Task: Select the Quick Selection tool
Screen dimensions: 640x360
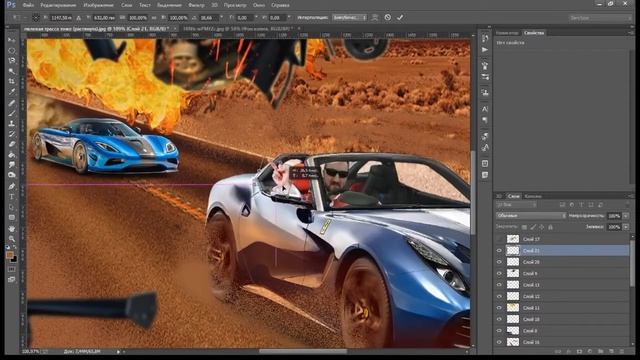Action: (11, 71)
